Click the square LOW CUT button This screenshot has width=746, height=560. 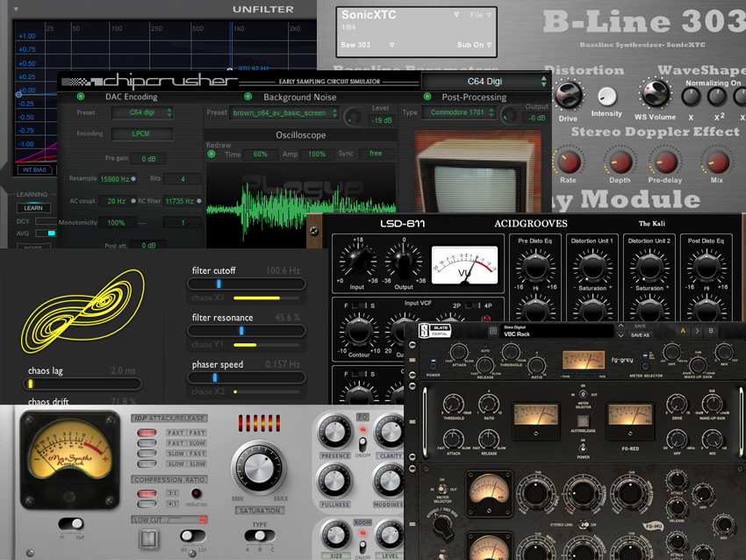[148, 539]
